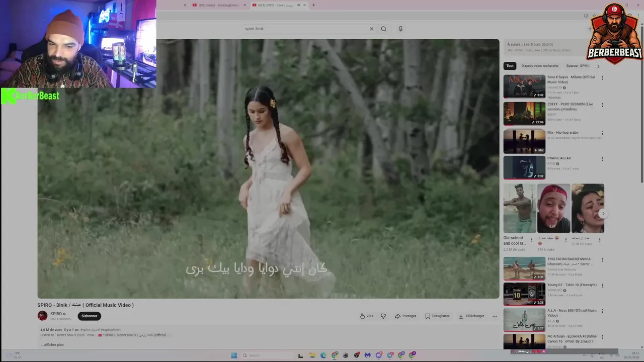Screen dimensions: 644x362
Task: Click the video player to pause
Action: pyautogui.click(x=268, y=168)
